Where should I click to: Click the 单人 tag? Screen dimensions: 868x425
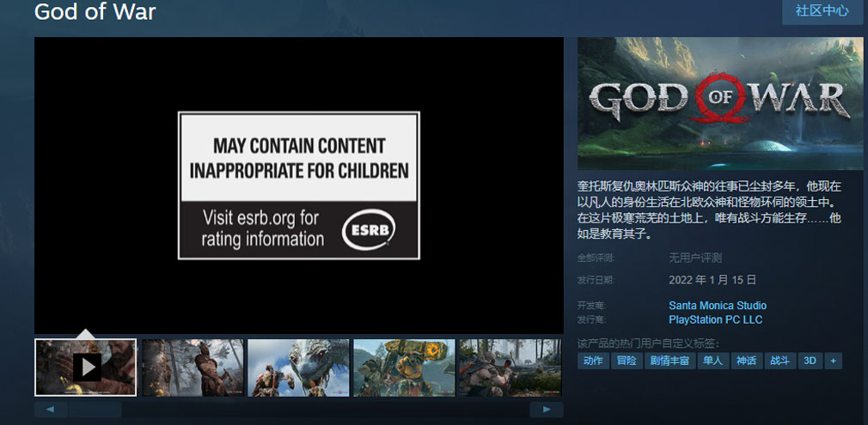click(x=712, y=361)
